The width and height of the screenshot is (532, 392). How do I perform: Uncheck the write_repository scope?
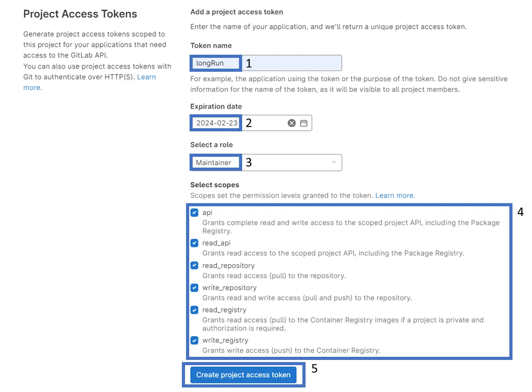[194, 288]
